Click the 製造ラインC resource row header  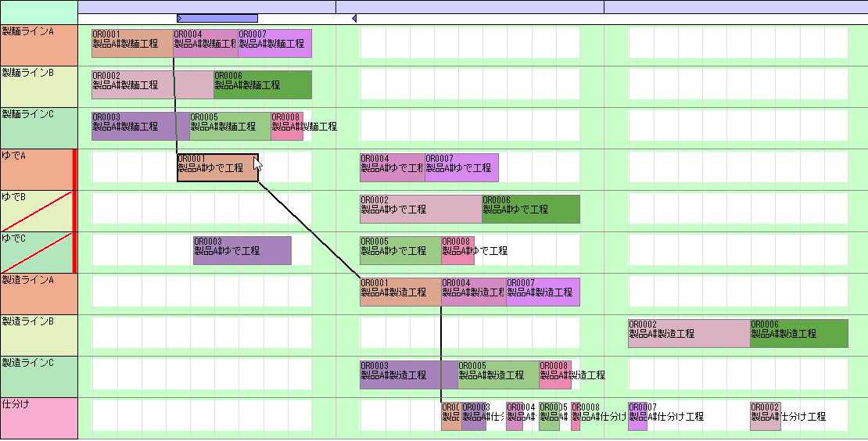[38, 376]
